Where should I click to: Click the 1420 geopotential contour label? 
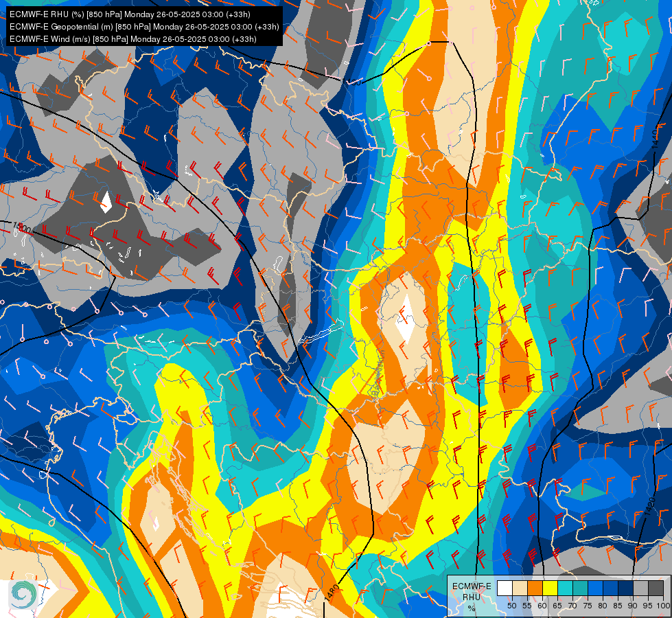pos(651,506)
